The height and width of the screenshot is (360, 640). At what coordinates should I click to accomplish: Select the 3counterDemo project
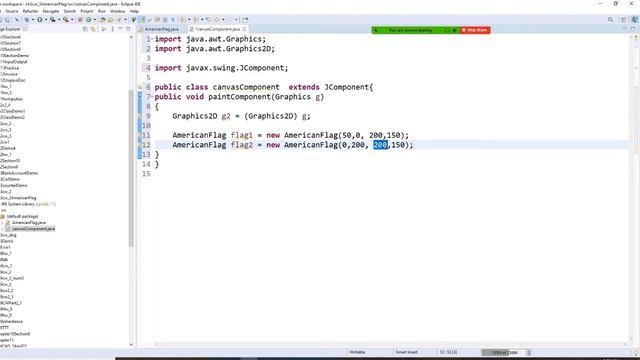[x=14, y=185]
